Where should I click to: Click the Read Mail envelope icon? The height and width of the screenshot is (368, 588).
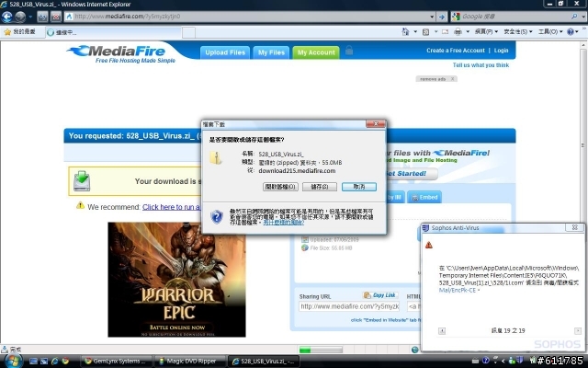[445, 32]
